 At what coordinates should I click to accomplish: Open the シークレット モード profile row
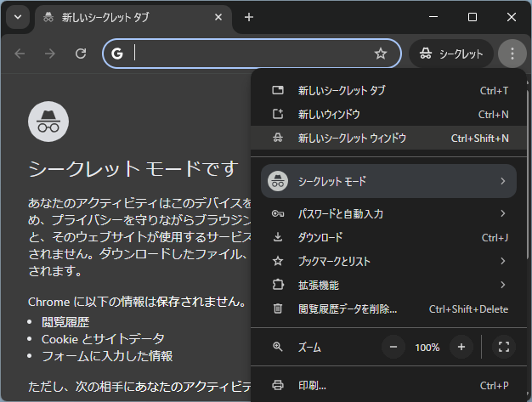pyautogui.click(x=388, y=181)
